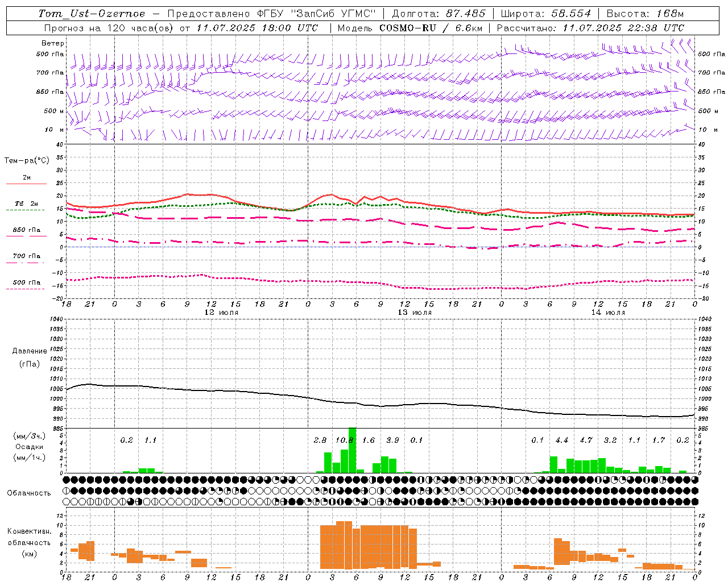Click the 'Облачность' cloudiness label
This screenshot has height=582, width=728.
[29, 493]
